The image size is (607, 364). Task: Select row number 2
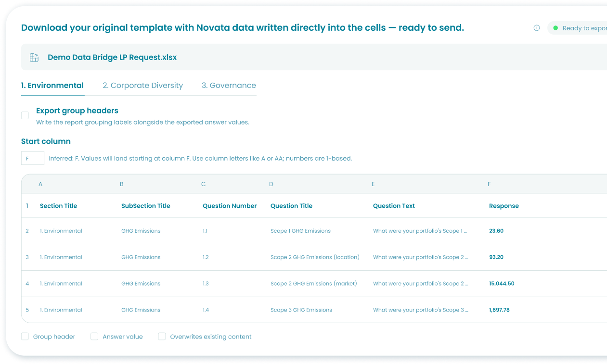point(27,231)
